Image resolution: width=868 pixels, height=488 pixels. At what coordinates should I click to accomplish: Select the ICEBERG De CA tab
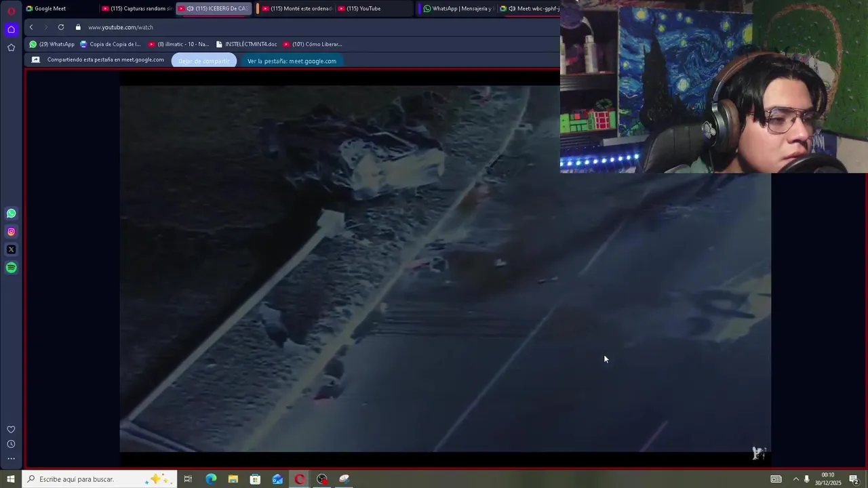click(214, 9)
